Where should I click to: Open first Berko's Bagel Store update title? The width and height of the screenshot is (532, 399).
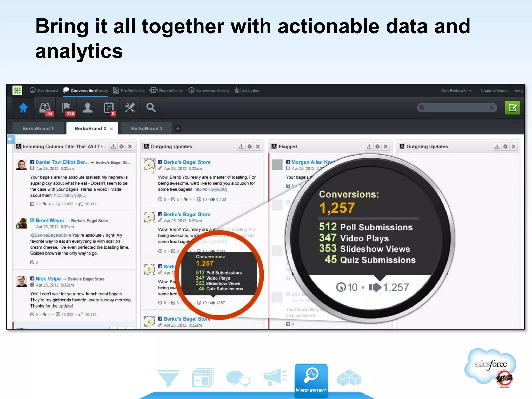(187, 162)
